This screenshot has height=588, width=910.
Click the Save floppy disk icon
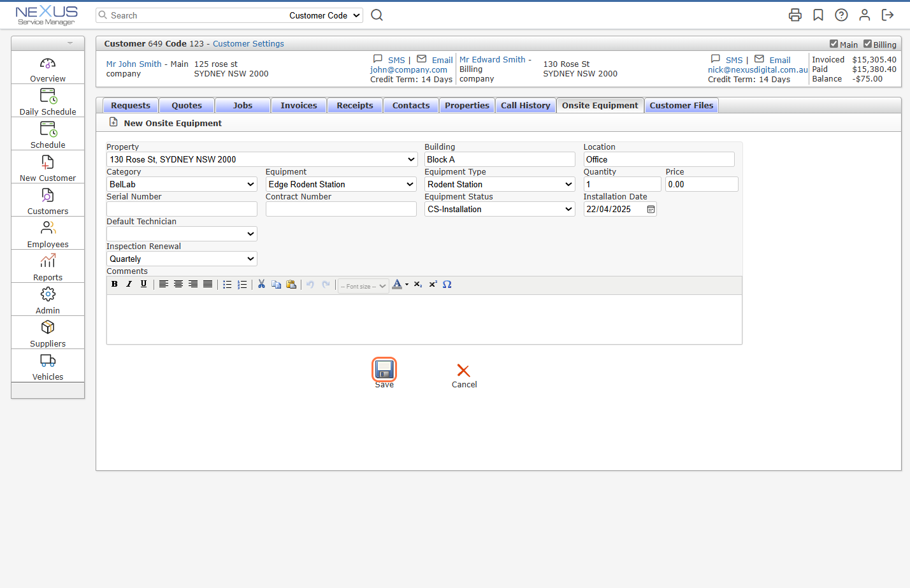[384, 369]
